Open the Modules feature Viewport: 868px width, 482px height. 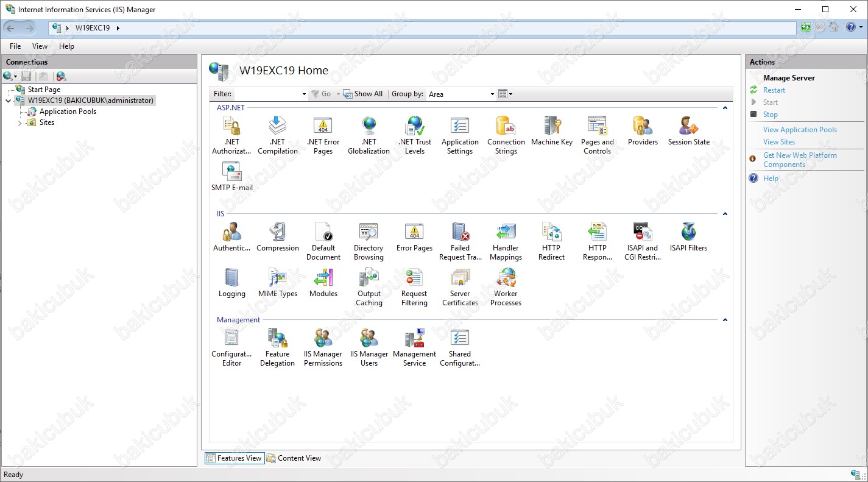[323, 283]
